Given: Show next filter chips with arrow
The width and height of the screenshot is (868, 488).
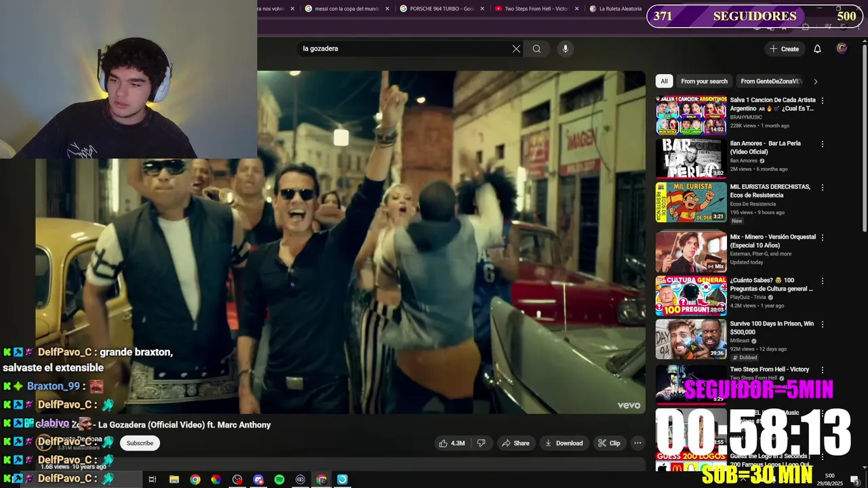Looking at the screenshot, I should (x=815, y=81).
